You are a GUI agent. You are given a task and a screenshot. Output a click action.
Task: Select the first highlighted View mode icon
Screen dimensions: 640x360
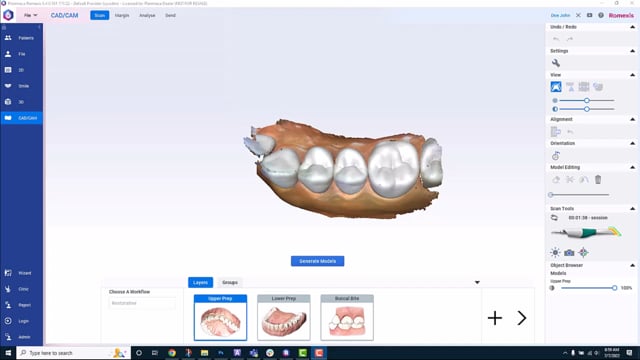(556, 87)
